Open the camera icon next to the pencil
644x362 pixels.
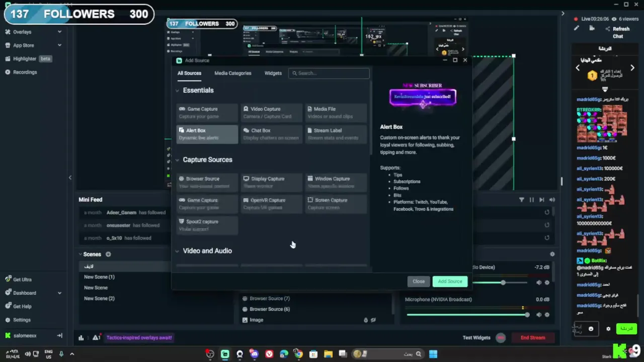click(592, 29)
